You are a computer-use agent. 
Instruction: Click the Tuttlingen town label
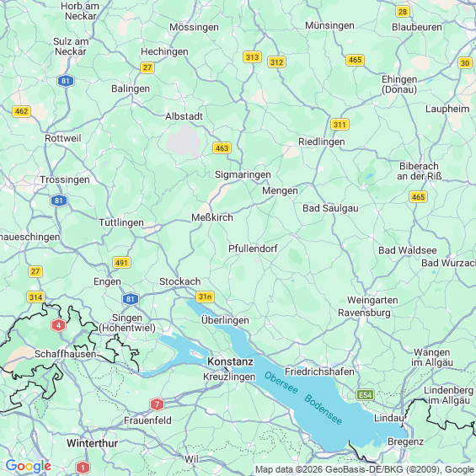point(121,222)
